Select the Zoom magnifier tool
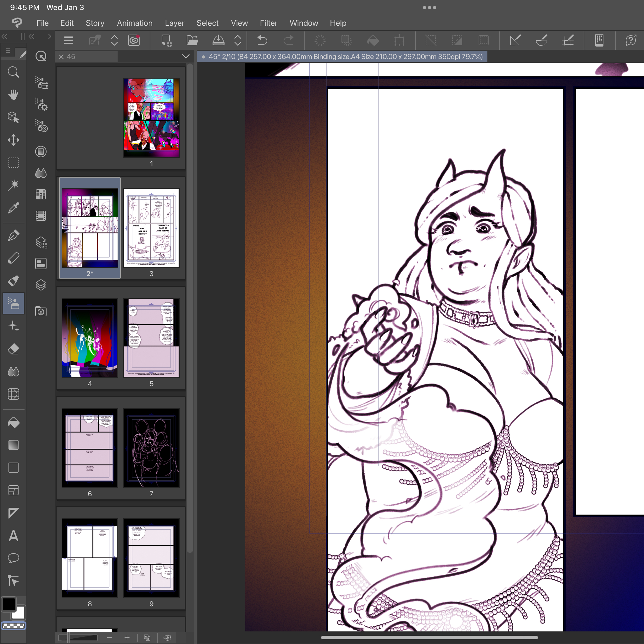 tap(13, 72)
